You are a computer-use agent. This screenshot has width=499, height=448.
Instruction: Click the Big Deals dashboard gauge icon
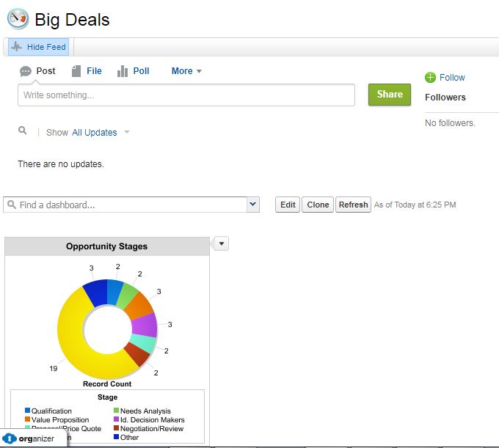click(x=18, y=18)
